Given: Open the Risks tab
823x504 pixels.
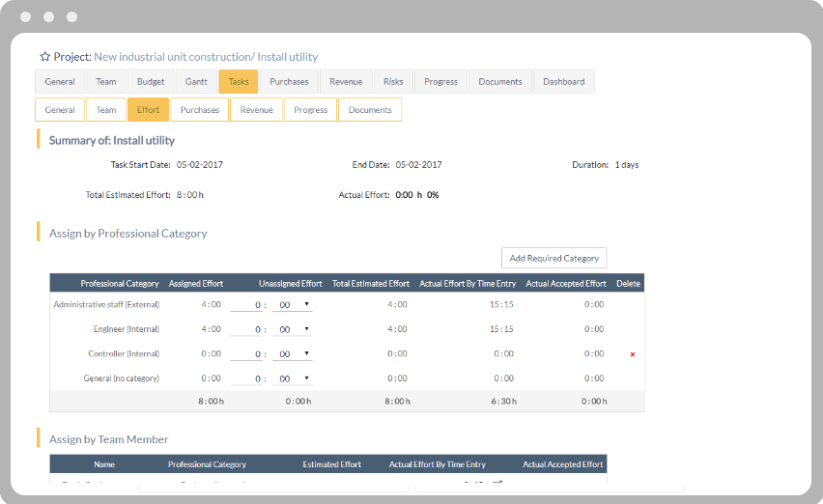Looking at the screenshot, I should (393, 82).
